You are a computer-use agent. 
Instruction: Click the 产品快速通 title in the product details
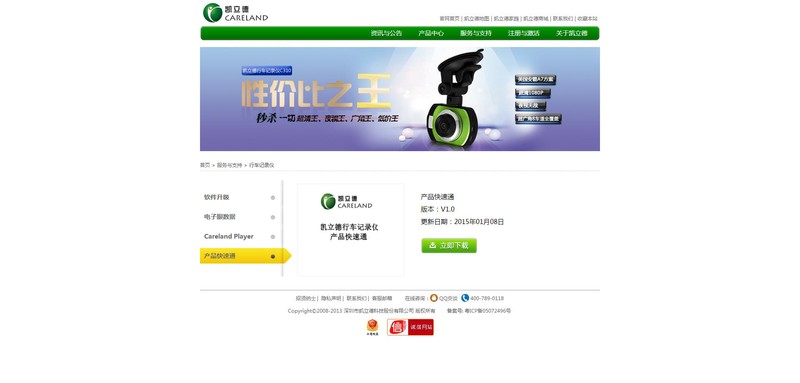(x=437, y=197)
